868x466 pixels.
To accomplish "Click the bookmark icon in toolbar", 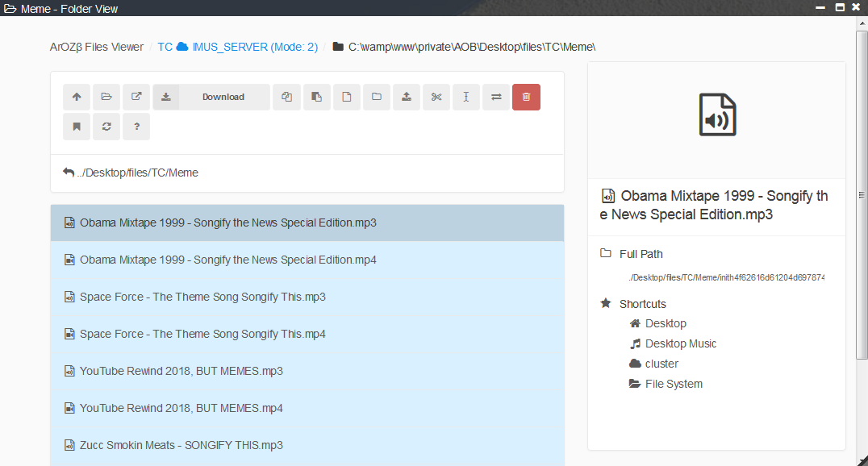I will coord(77,127).
